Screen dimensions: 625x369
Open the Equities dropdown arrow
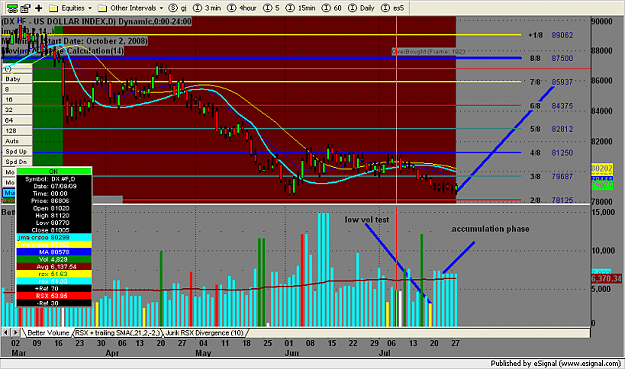click(x=90, y=8)
